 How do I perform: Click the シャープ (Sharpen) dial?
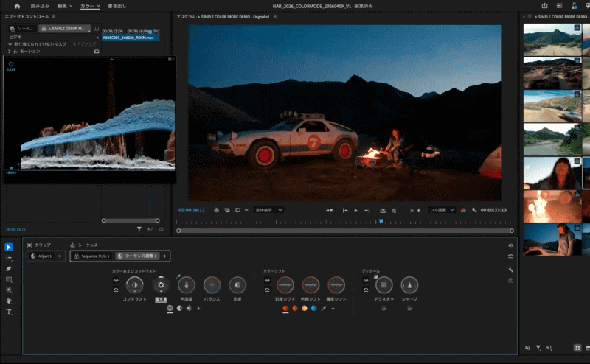point(409,285)
